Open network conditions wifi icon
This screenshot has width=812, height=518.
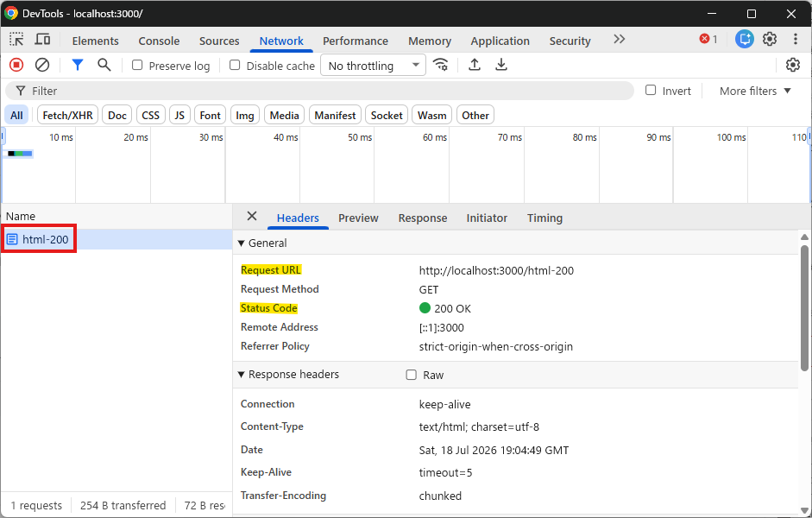(x=441, y=65)
